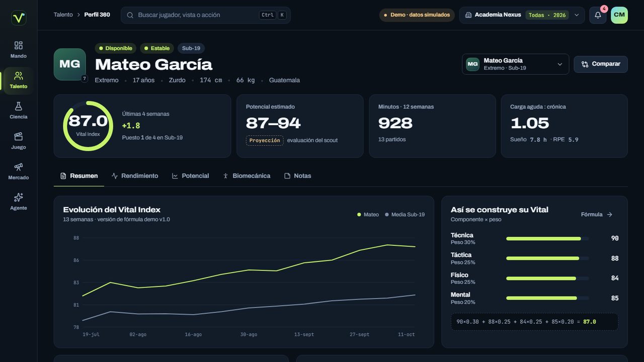The height and width of the screenshot is (362, 644).
Task: Click the Físico progress bar
Action: coord(547,279)
